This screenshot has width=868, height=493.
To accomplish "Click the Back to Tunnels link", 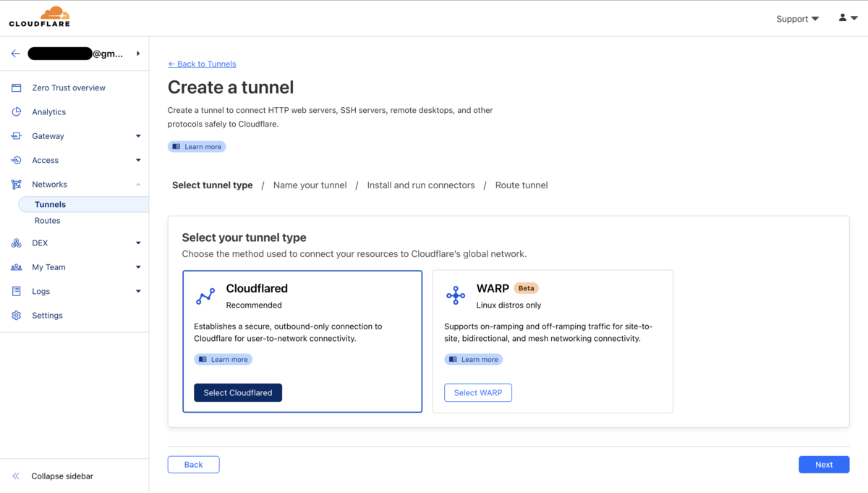I will click(x=202, y=64).
